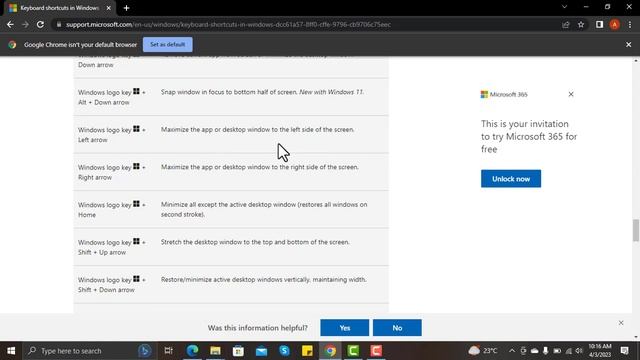Click the Chrome taskbar icon
This screenshot has width=640, height=360.
point(330,351)
